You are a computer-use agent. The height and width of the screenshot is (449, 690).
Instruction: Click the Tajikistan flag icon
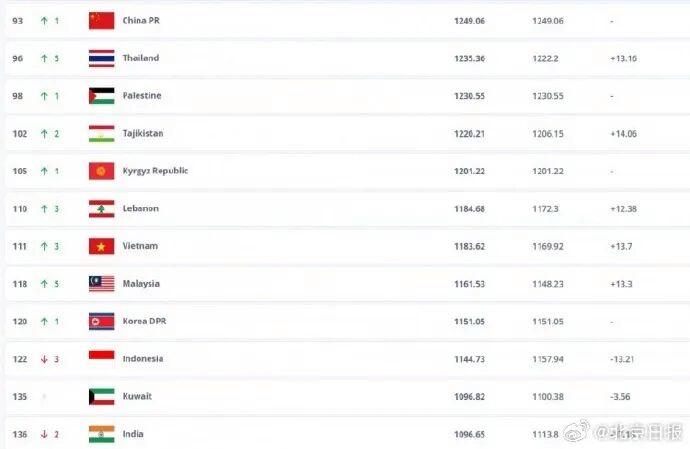click(x=101, y=133)
